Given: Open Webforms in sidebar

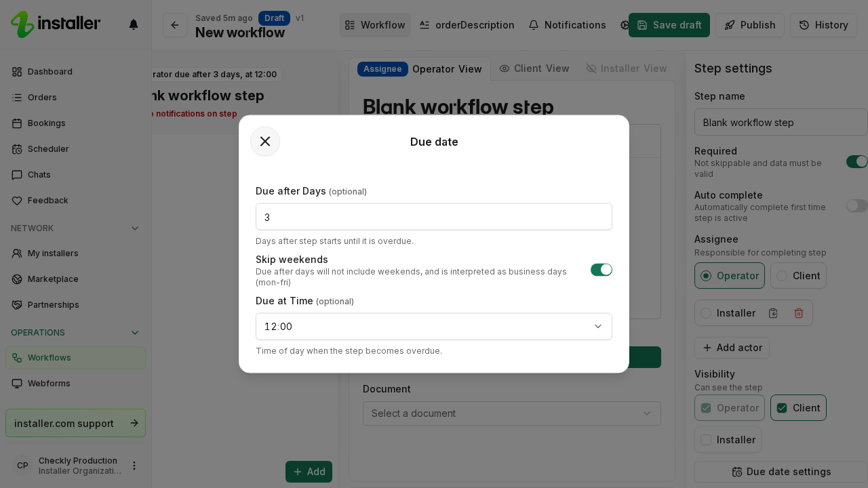Looking at the screenshot, I should click(75, 384).
